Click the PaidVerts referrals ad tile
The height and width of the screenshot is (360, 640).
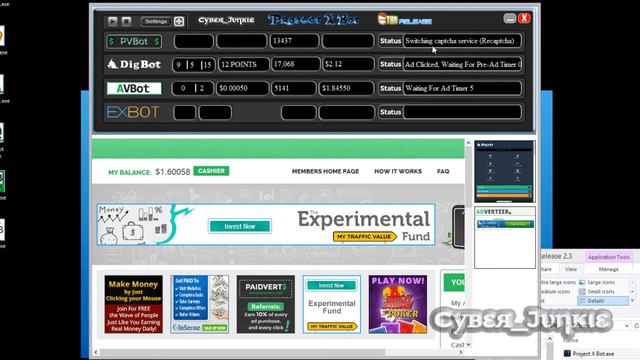tap(266, 304)
